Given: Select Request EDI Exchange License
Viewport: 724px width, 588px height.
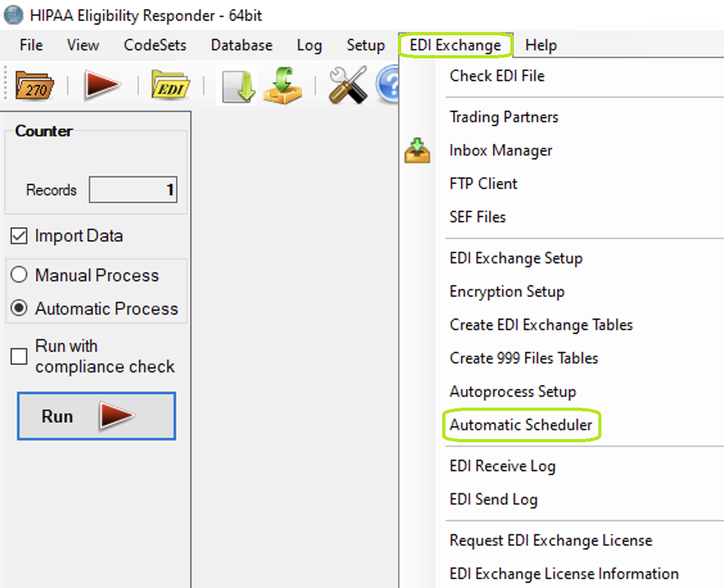Looking at the screenshot, I should pos(551,540).
